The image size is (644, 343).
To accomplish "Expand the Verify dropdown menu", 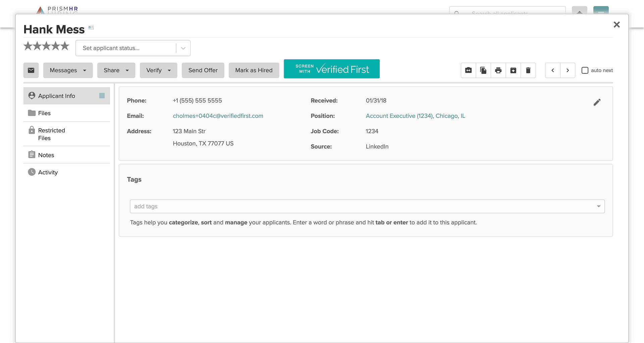I will pyautogui.click(x=158, y=70).
